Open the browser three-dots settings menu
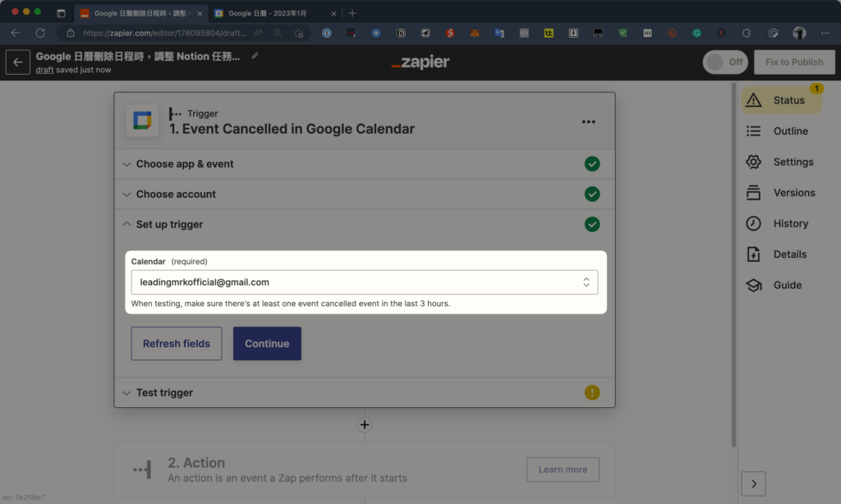 tap(825, 33)
